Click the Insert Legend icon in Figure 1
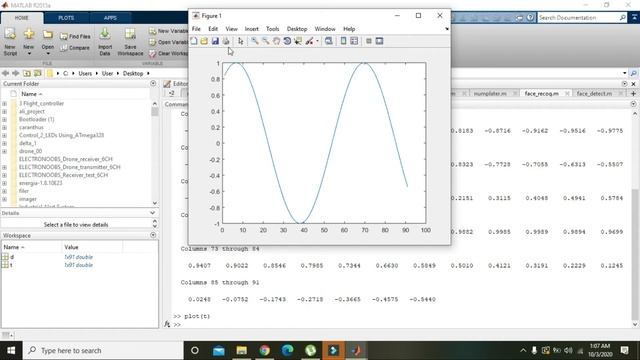The width and height of the screenshot is (640, 360). pyautogui.click(x=354, y=41)
